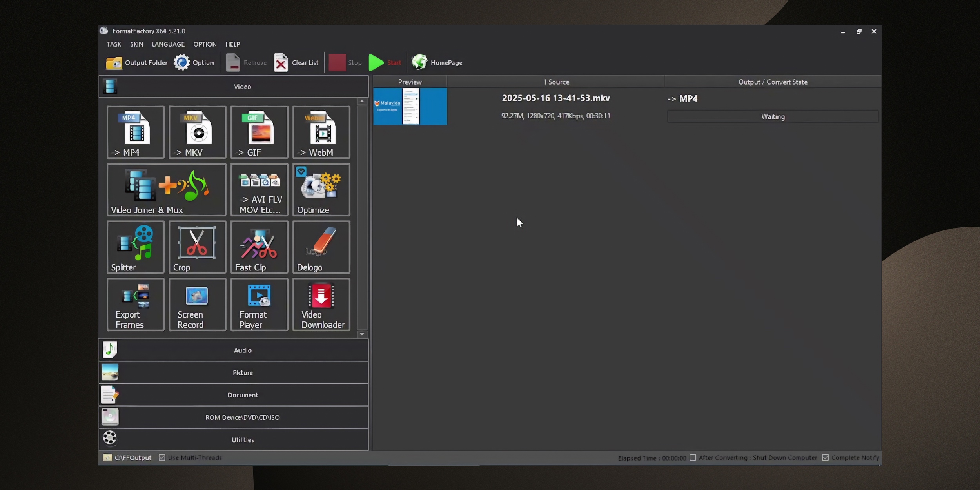Open the TASK menu
The width and height of the screenshot is (980, 490).
click(x=114, y=44)
